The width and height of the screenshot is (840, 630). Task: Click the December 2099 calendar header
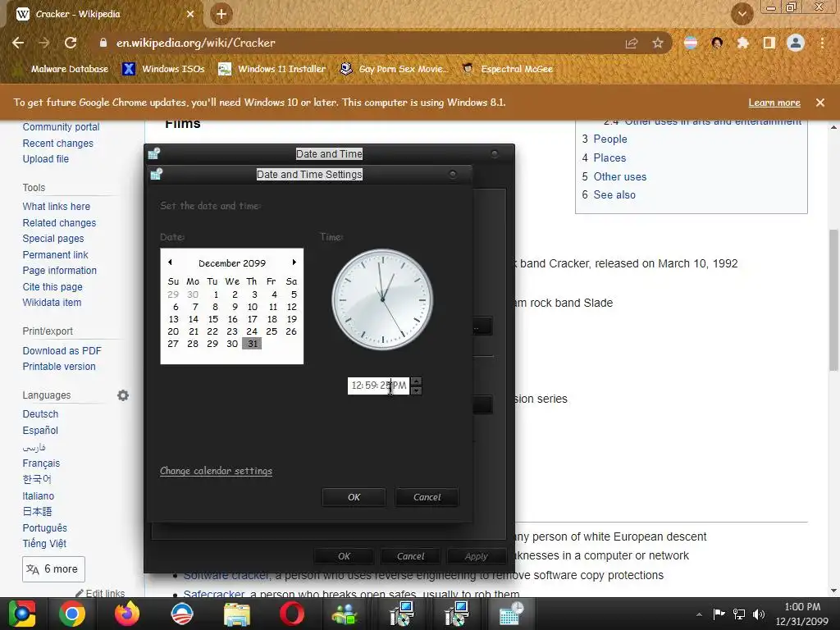pos(232,263)
